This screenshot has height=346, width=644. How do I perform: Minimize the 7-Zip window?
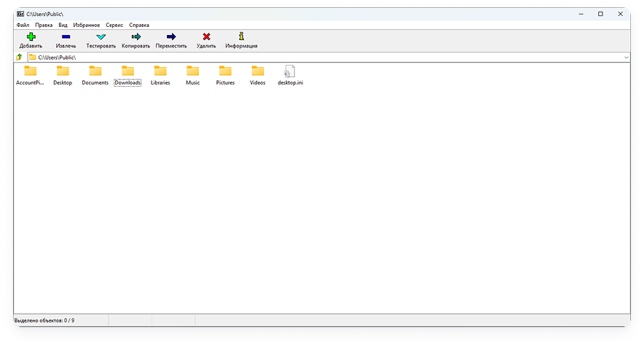[581, 14]
